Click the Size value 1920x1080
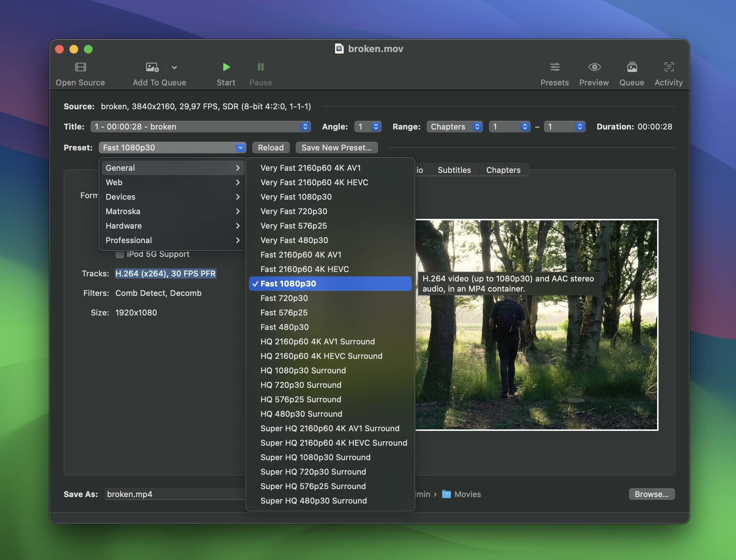This screenshot has height=560, width=736. [136, 313]
